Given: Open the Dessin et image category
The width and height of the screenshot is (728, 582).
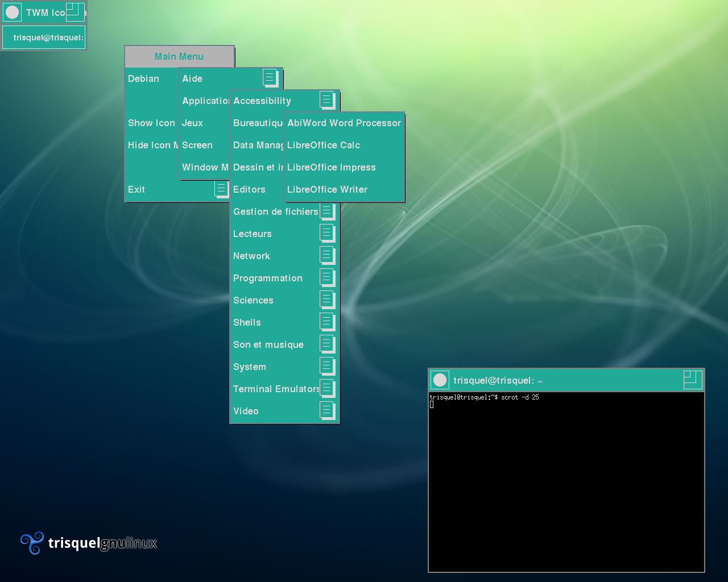Looking at the screenshot, I should point(258,167).
